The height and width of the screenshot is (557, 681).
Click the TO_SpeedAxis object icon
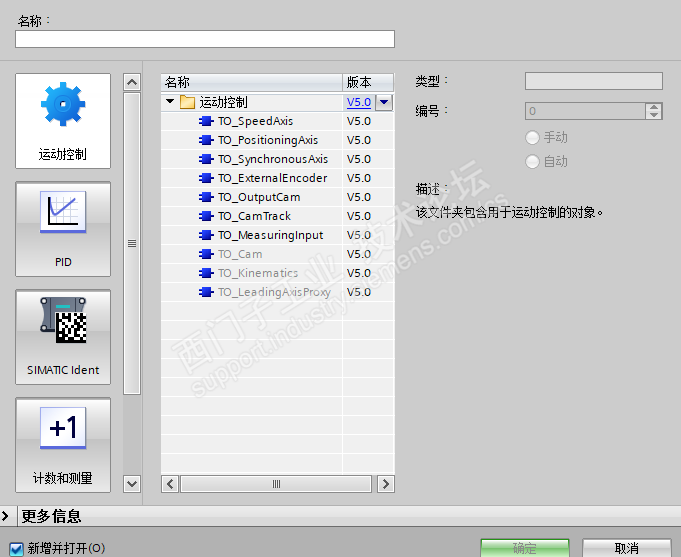coord(206,121)
